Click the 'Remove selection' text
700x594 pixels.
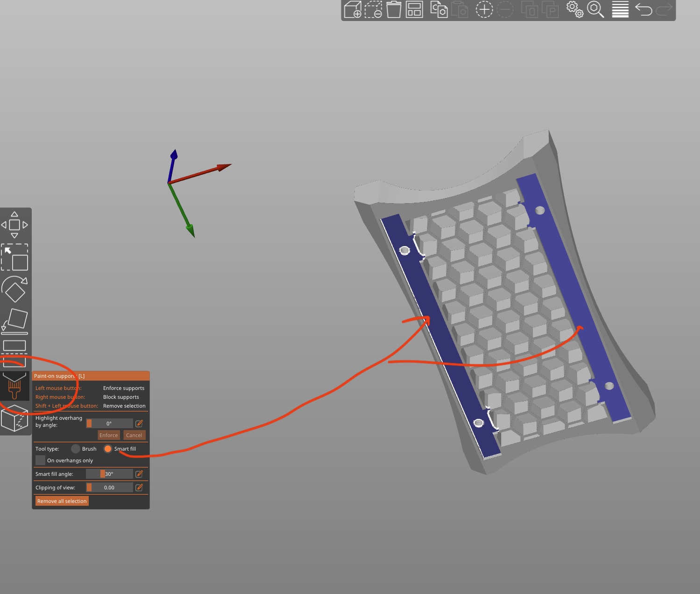point(124,406)
